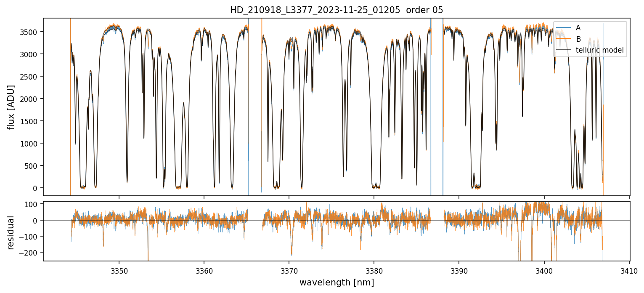The width and height of the screenshot is (644, 293).
Task: Click the 3390 x-axis tick label
Action: click(459, 270)
